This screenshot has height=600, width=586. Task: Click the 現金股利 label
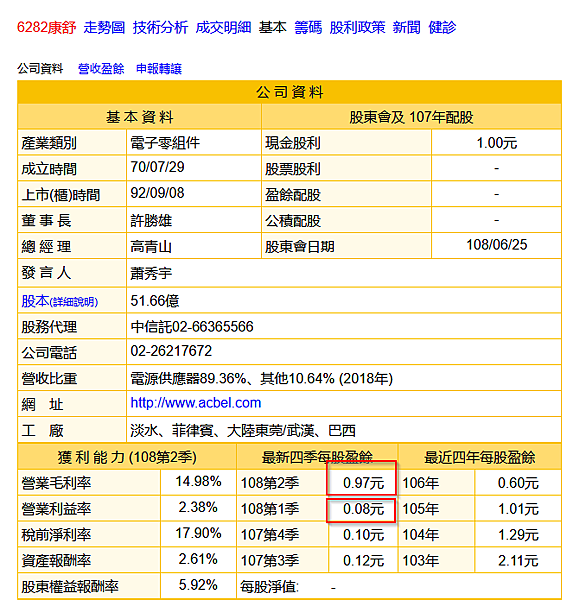tap(293, 143)
